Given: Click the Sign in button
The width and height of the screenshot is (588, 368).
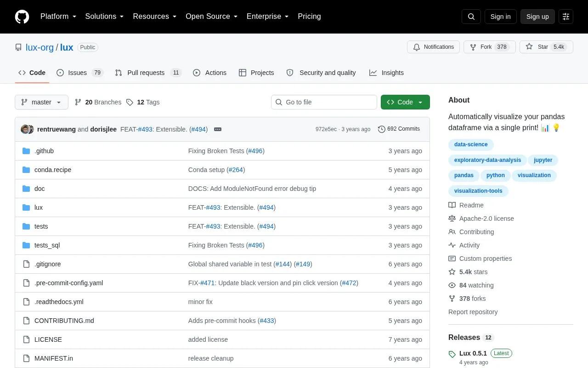Looking at the screenshot, I should coord(500,17).
